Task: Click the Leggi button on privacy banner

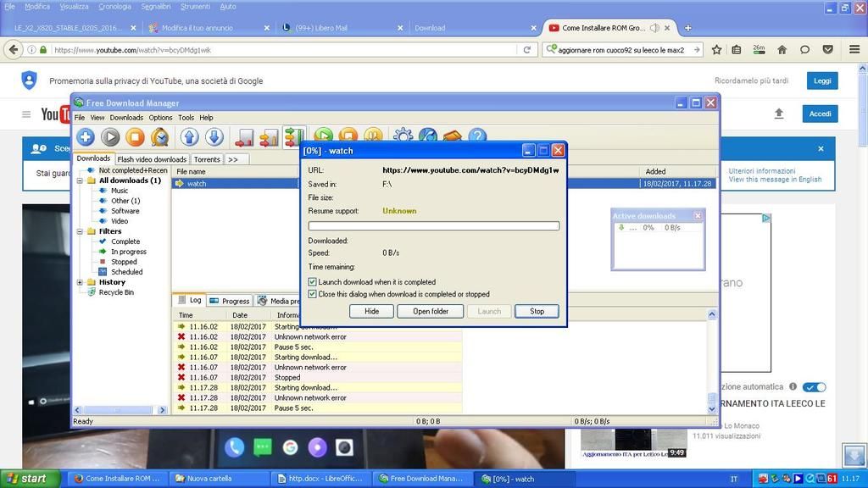Action: pos(822,80)
